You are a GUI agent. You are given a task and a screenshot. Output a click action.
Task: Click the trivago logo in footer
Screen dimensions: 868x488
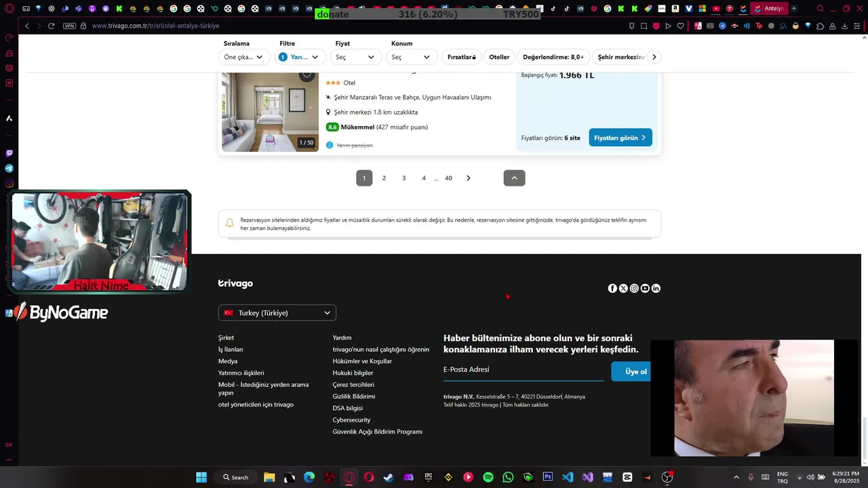(235, 283)
